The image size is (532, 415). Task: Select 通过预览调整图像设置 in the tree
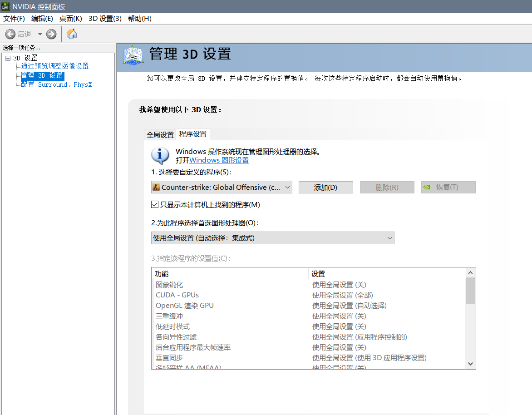click(x=54, y=66)
